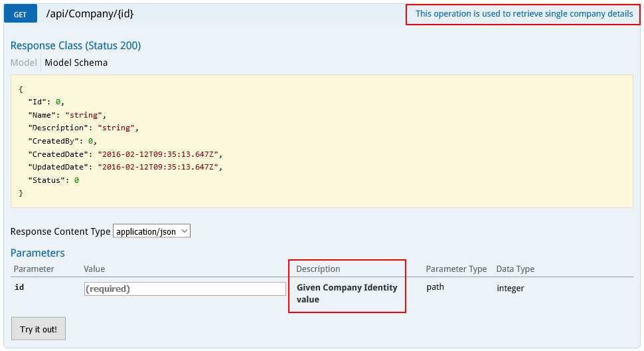Click Given Company Identity value description text
This screenshot has width=644, height=351.
pos(347,293)
